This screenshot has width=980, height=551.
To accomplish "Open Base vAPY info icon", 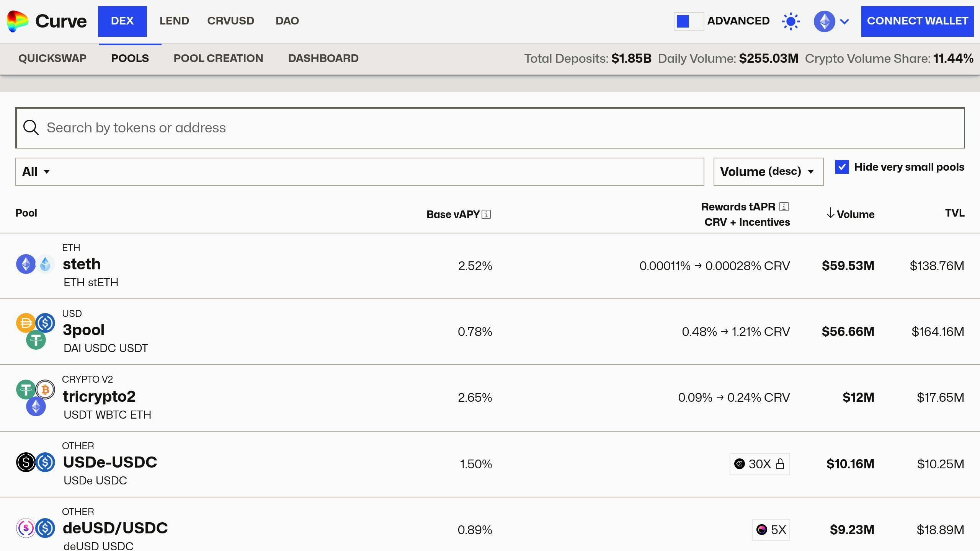I will [x=486, y=214].
